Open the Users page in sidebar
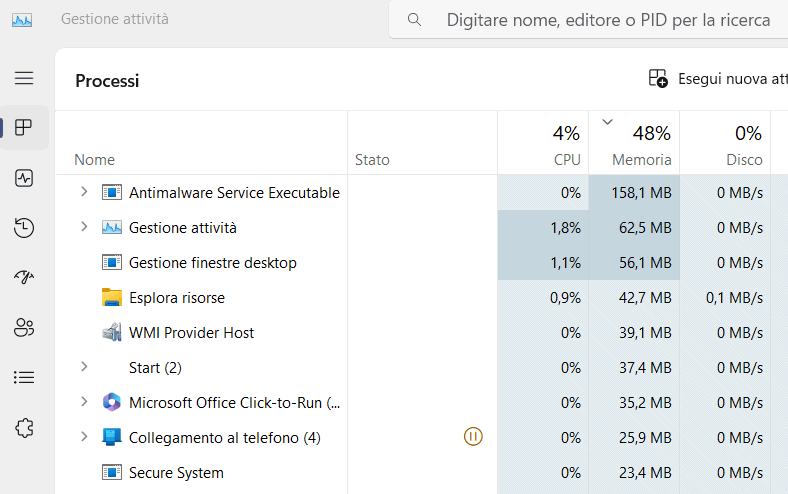 (24, 328)
